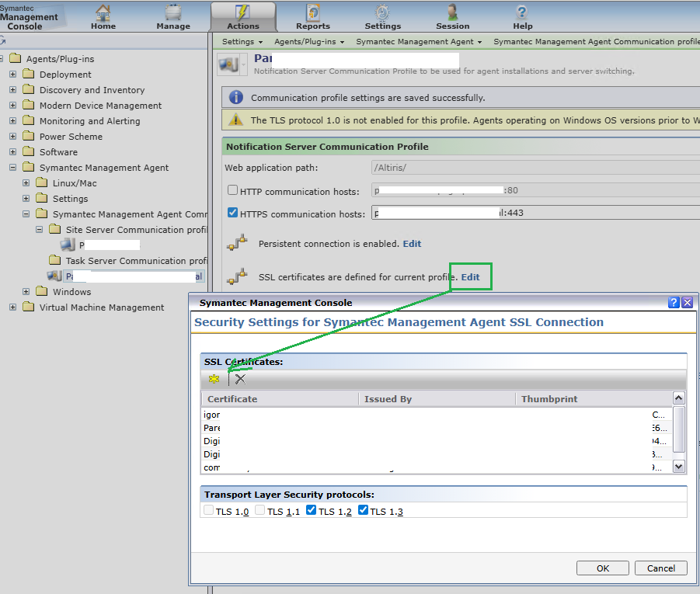Select the certificate row starting with Pare
700x594 pixels.
(x=437, y=428)
